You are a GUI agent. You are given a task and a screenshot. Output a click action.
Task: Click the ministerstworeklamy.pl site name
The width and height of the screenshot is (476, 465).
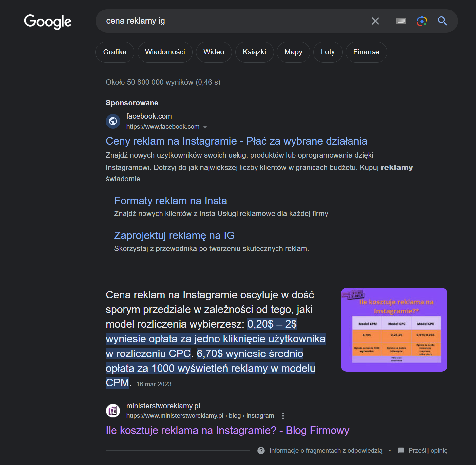pyautogui.click(x=163, y=406)
